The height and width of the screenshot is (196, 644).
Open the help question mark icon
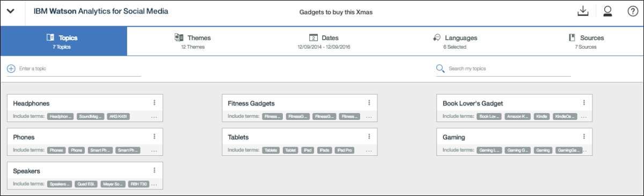(x=633, y=12)
